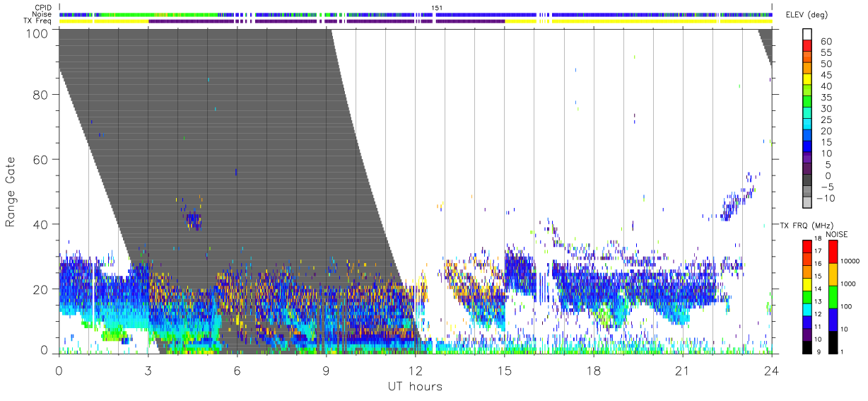
Task: Click the colored echo cluster near range gate 40
Action: [x=193, y=221]
